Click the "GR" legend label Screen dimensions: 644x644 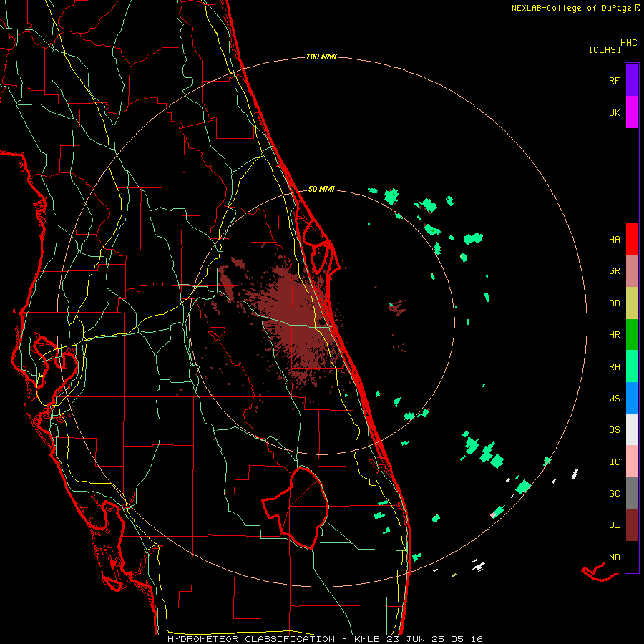[614, 271]
